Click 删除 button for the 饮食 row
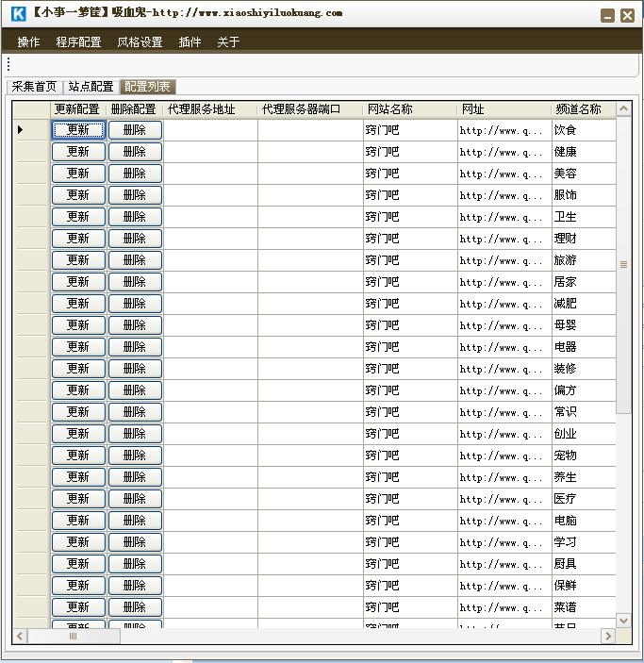This screenshot has height=663, width=644. pyautogui.click(x=135, y=130)
